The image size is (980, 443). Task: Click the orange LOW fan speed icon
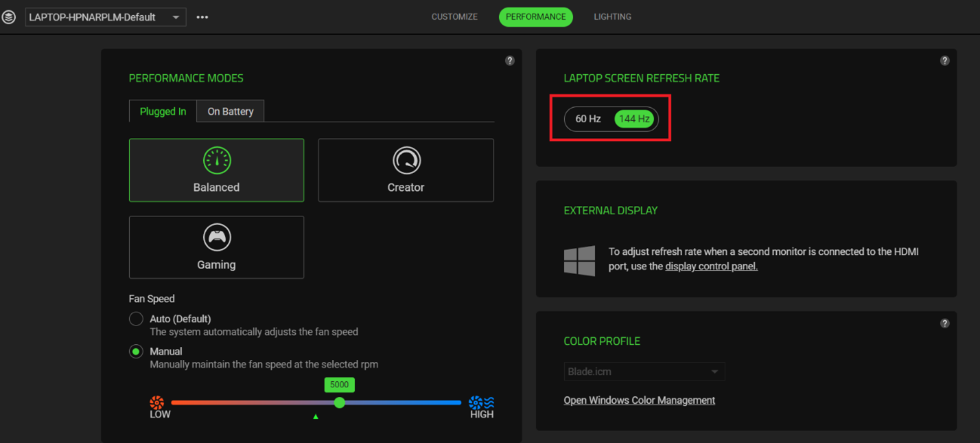pyautogui.click(x=158, y=402)
